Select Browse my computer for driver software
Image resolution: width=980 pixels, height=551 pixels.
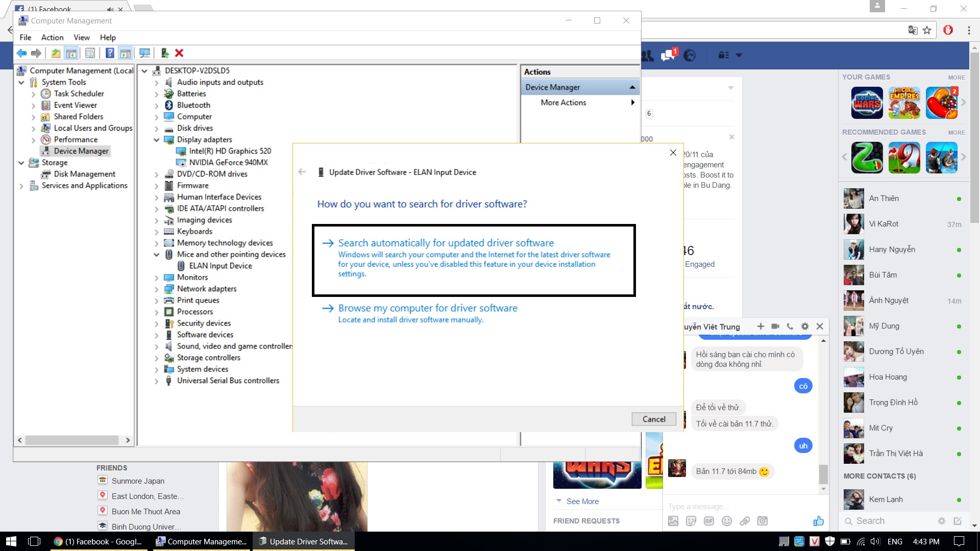coord(428,308)
